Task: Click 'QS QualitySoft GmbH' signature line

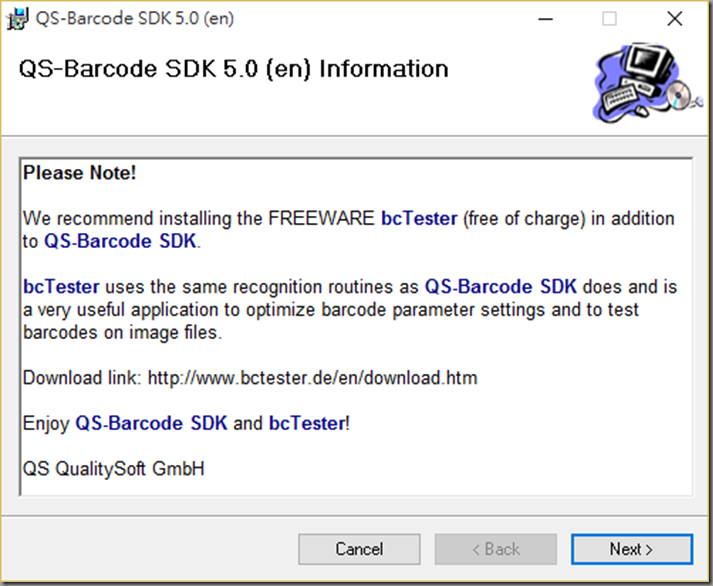Action: 114,469
